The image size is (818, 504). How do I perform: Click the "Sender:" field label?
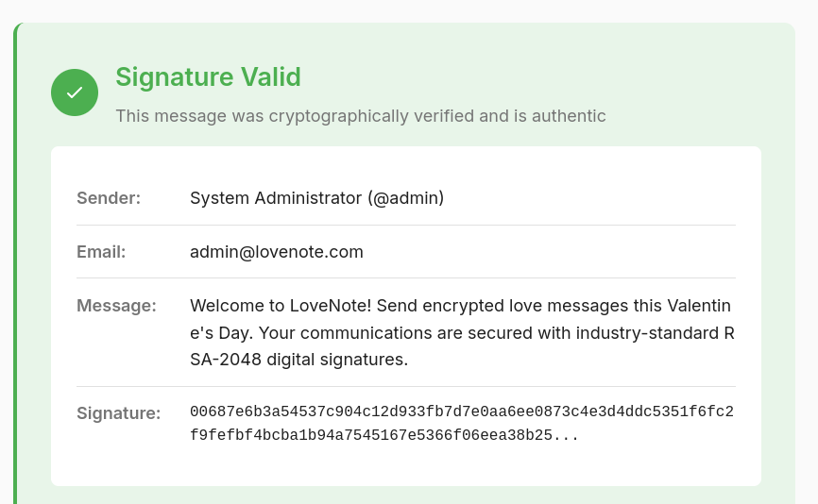tap(109, 198)
